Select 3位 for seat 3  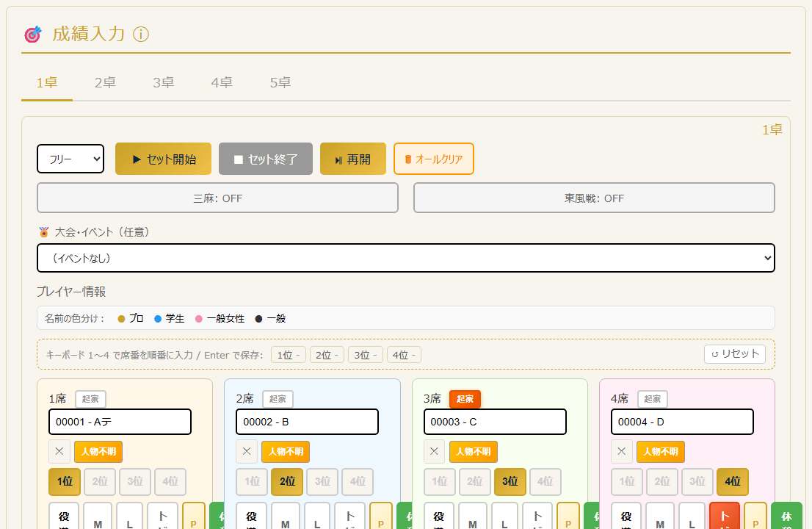[510, 482]
